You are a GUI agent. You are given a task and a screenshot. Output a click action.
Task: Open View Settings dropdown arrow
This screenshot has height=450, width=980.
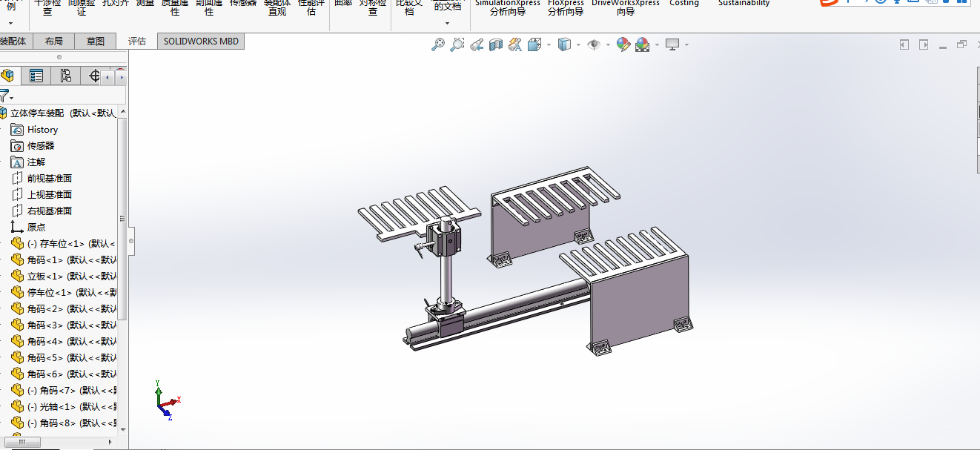point(686,45)
